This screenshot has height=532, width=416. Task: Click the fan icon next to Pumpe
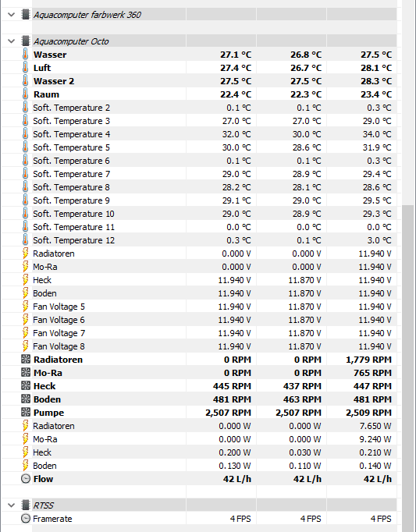point(26,413)
